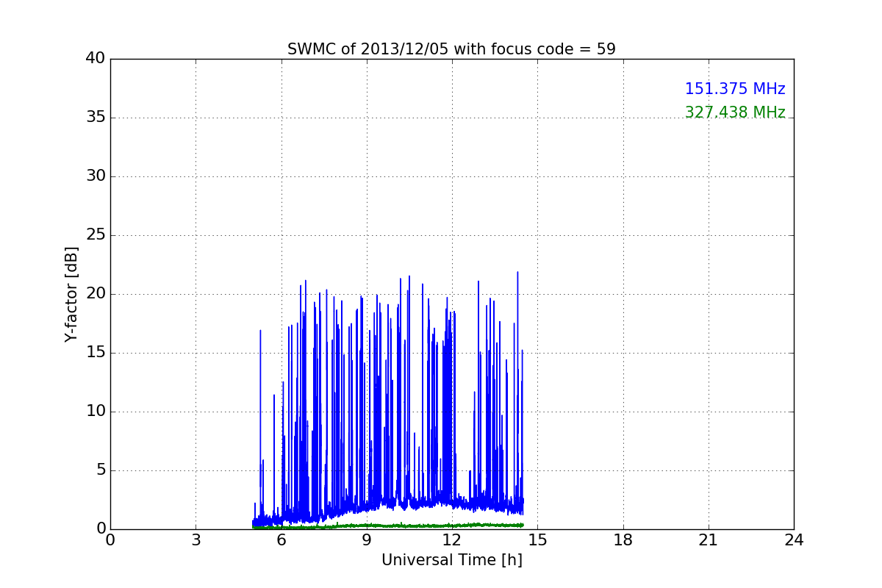Click x-axis tick label 12
The image size is (882, 588).
click(x=452, y=540)
